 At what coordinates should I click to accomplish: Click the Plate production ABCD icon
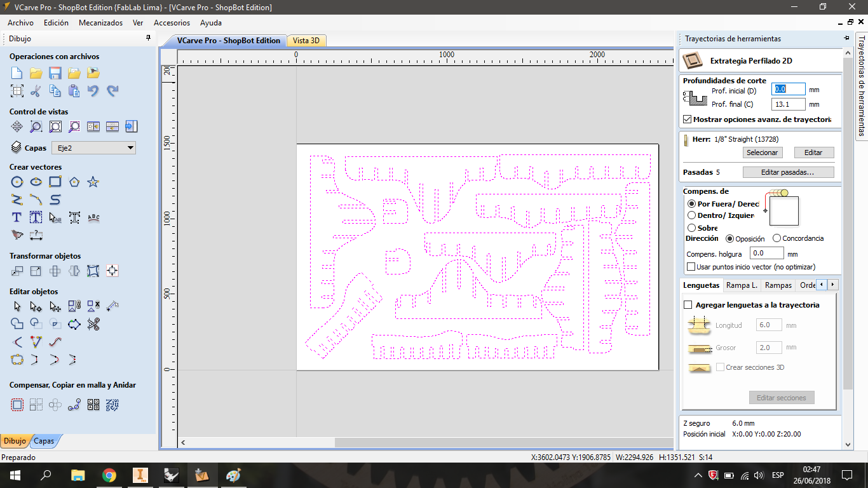[93, 404]
